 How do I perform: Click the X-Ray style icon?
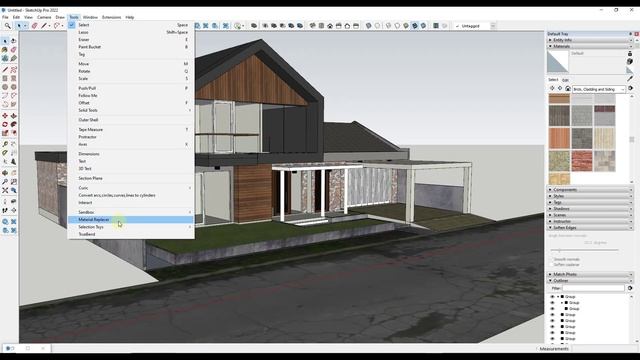(369, 26)
